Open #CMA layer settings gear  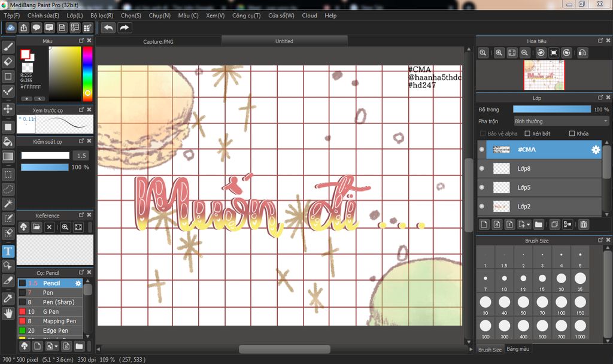pos(596,150)
